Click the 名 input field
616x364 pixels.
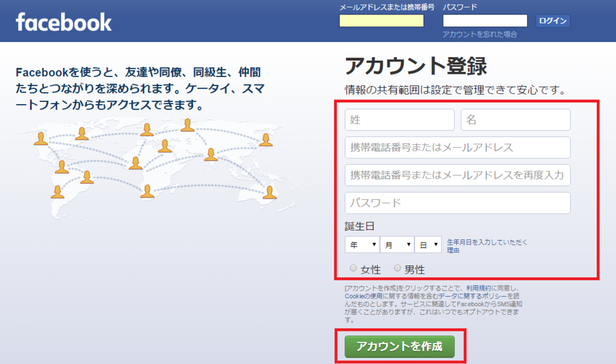516,120
